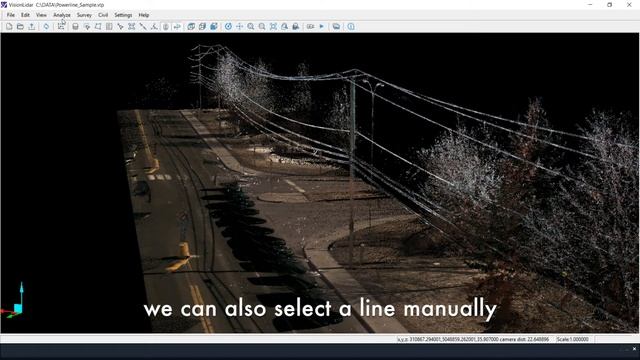Open the File menu
640x360 pixels.
point(11,15)
